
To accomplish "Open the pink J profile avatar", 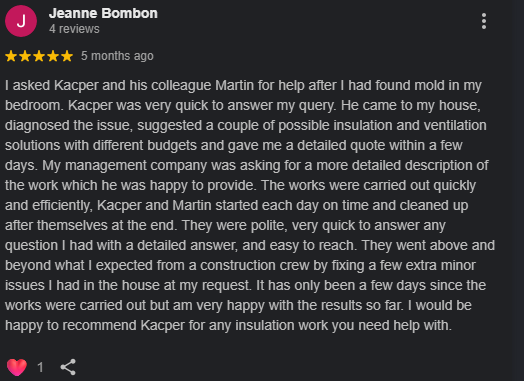I will click(x=21, y=21).
